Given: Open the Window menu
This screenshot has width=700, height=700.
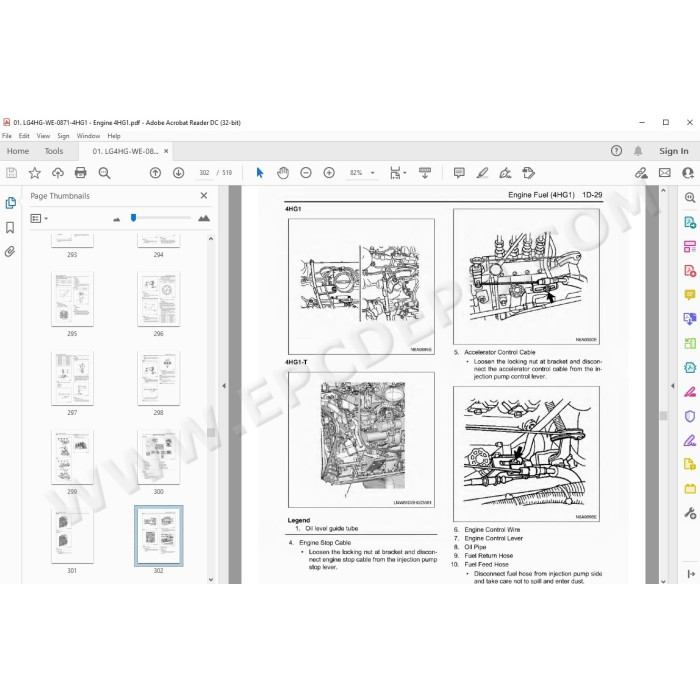Looking at the screenshot, I should (x=88, y=136).
